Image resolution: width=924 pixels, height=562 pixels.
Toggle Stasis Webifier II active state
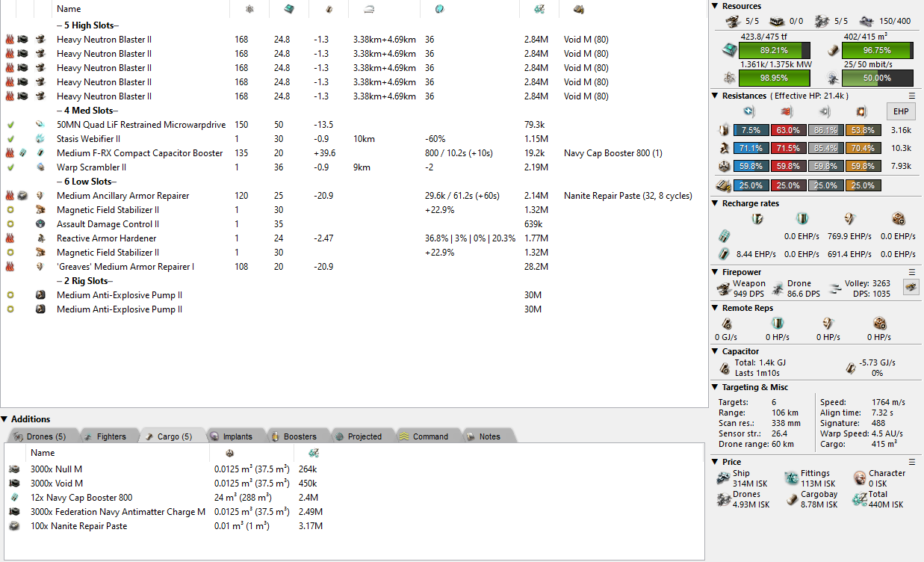pos(10,139)
